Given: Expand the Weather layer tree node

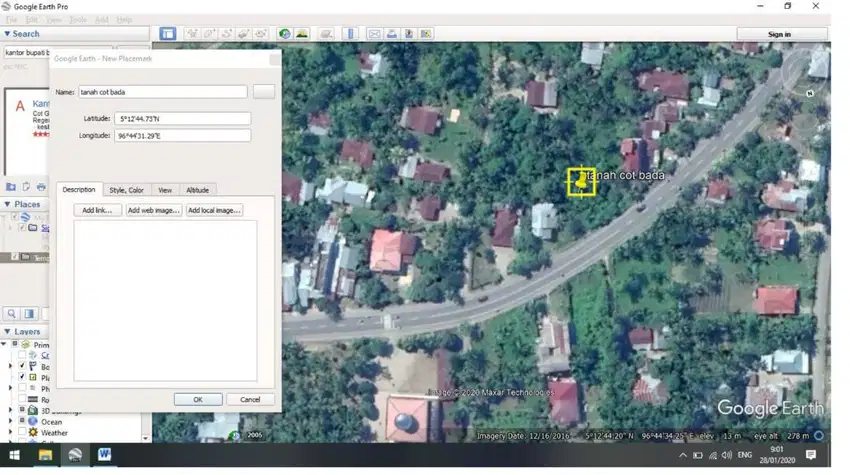Looking at the screenshot, I should point(10,432).
